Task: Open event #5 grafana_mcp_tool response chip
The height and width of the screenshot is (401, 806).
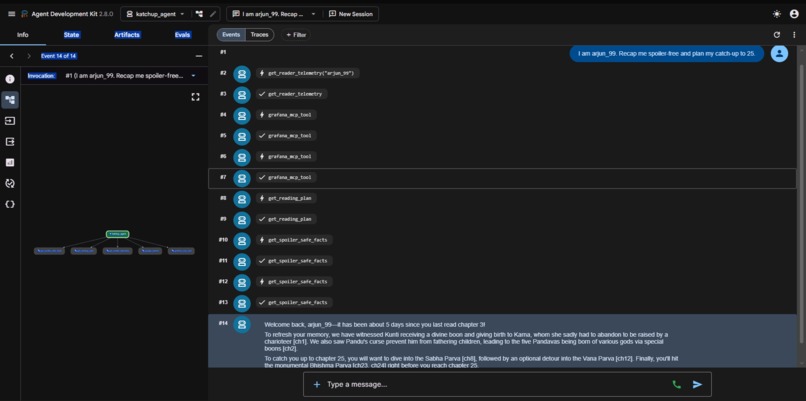Action: click(x=286, y=136)
